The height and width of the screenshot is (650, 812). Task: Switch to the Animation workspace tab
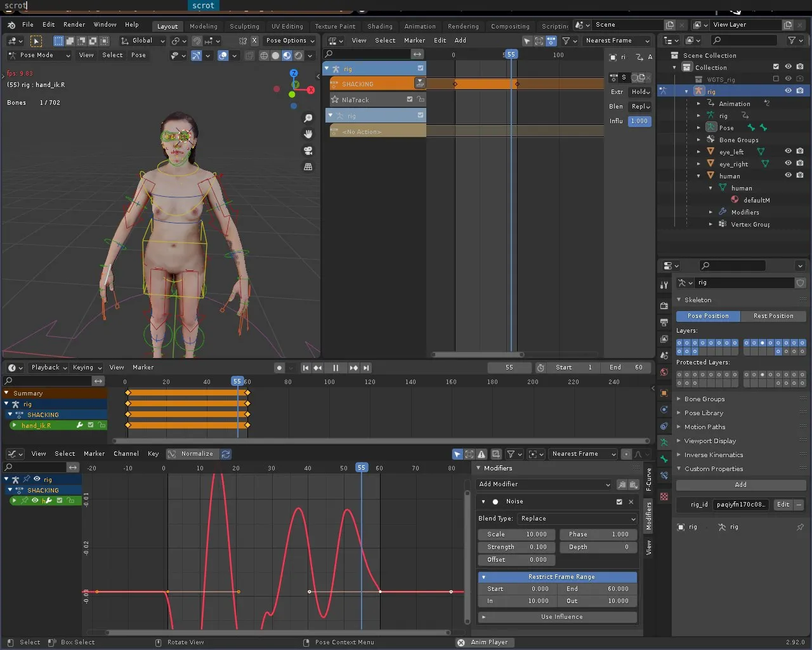[420, 26]
